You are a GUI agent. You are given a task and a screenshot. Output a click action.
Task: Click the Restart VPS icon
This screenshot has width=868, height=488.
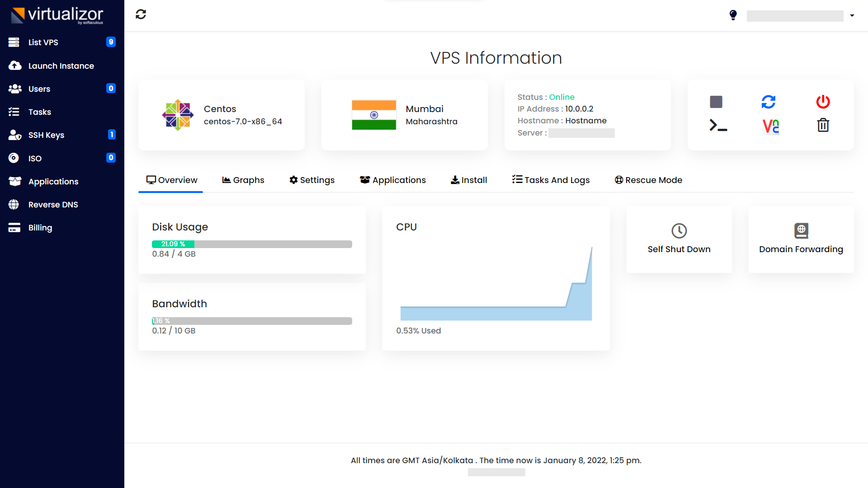click(769, 101)
